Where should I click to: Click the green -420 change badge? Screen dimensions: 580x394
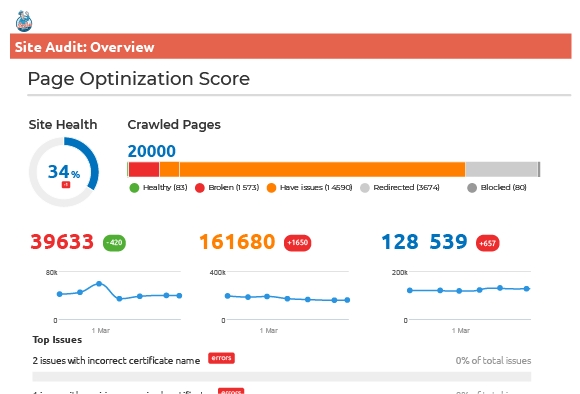114,243
